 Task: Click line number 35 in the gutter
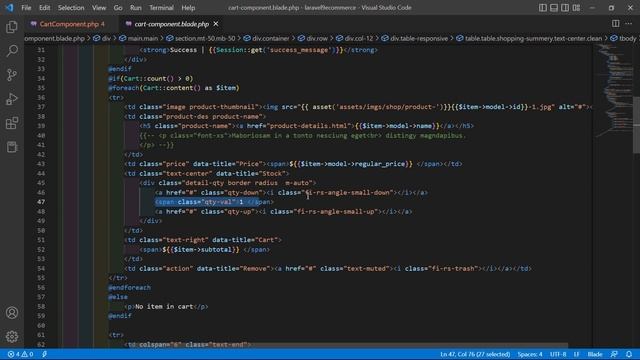click(x=41, y=88)
